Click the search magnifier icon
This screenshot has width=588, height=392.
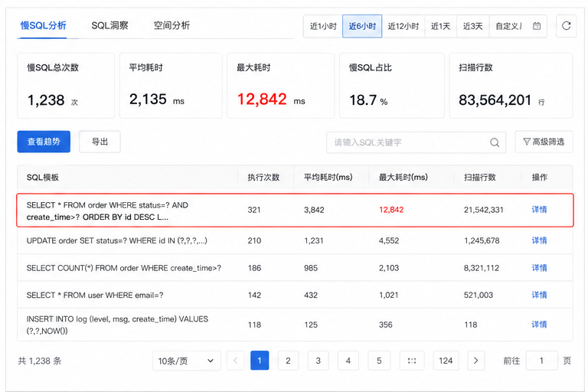click(x=495, y=142)
